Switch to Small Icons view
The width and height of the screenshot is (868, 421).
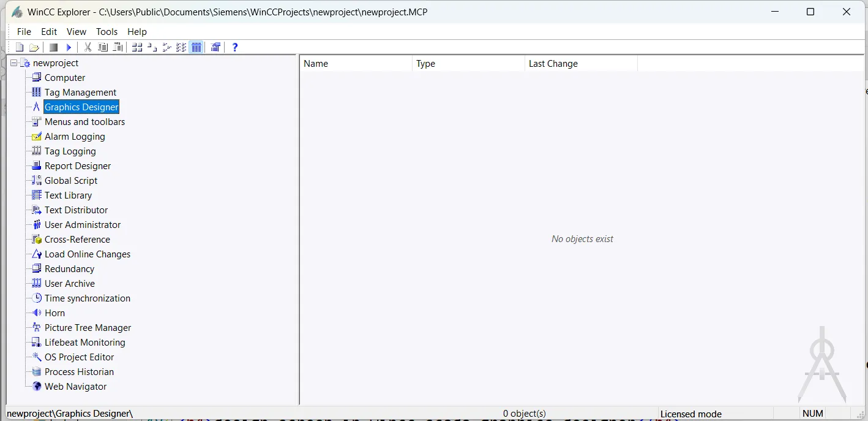click(152, 47)
